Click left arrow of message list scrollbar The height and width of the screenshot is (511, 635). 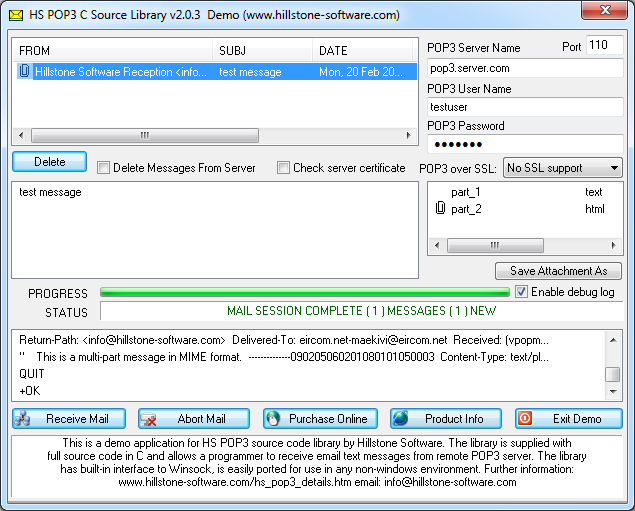pyautogui.click(x=21, y=135)
